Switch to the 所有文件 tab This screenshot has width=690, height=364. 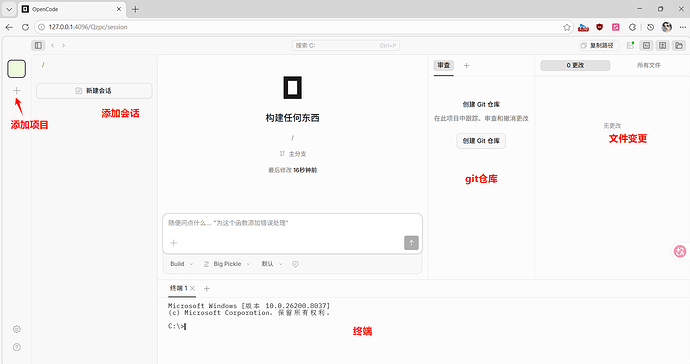(649, 65)
